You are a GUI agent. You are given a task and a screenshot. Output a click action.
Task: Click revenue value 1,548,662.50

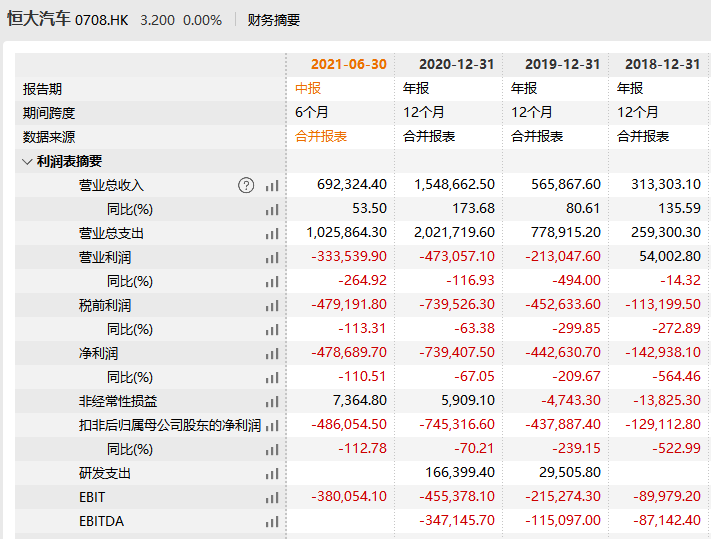pos(454,185)
